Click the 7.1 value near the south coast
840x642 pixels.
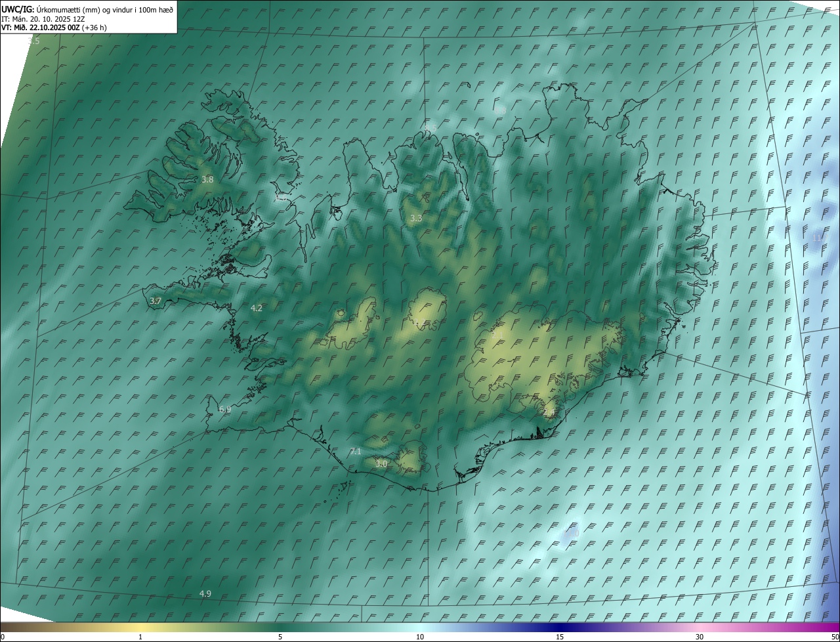pyautogui.click(x=356, y=451)
